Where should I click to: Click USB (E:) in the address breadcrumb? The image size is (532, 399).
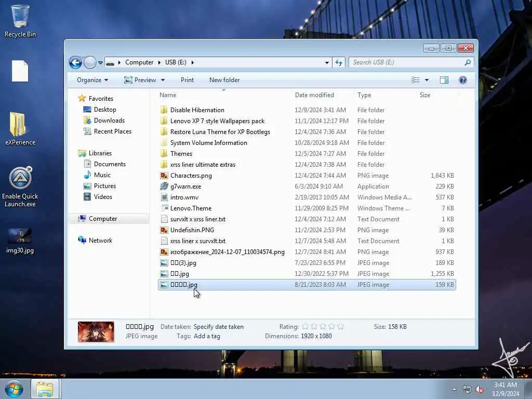[x=176, y=62]
